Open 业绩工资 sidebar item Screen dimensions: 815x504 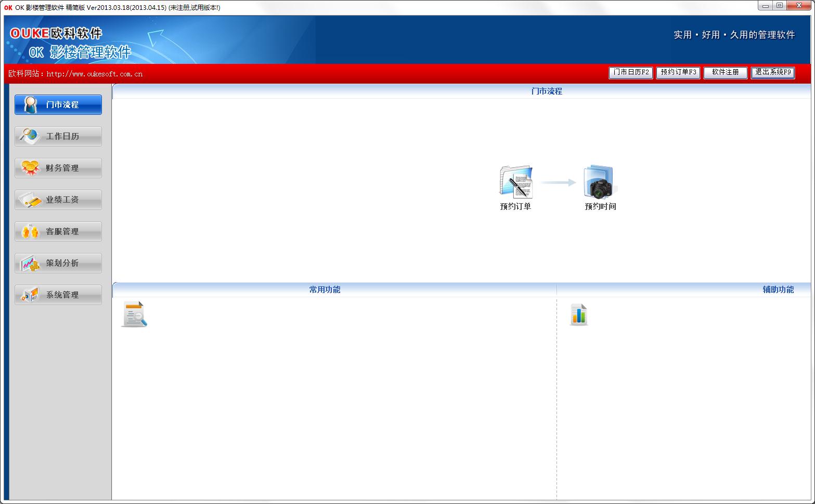(x=58, y=200)
